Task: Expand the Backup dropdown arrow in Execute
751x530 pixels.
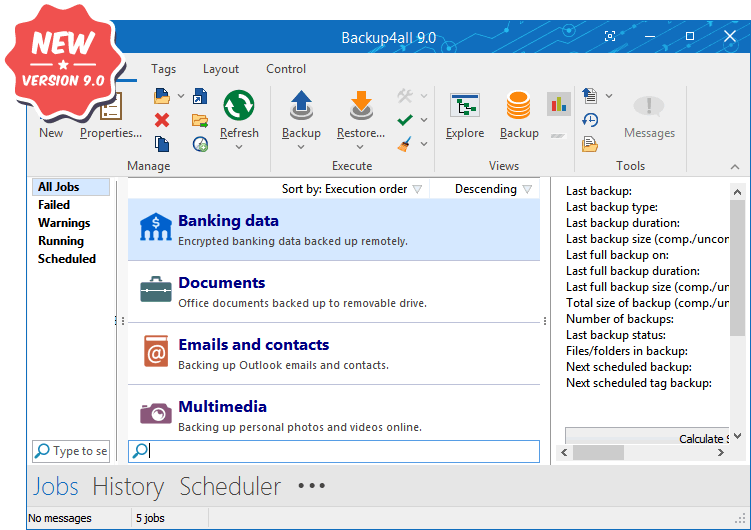Action: [x=301, y=147]
